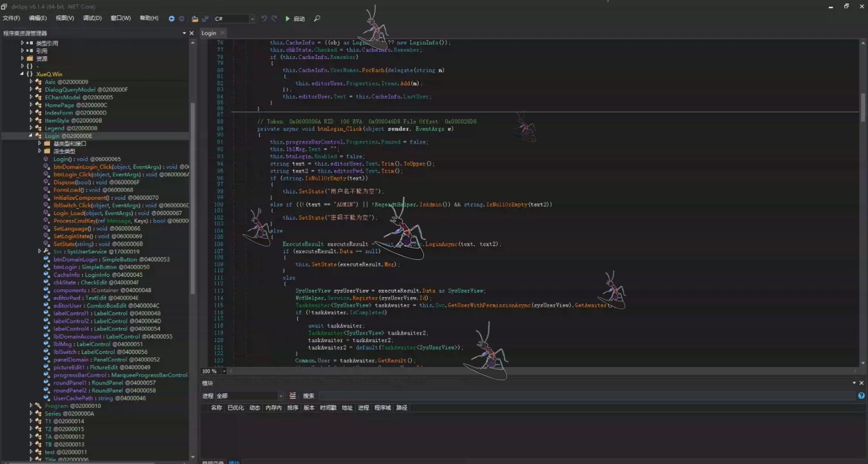
Task: Click the open file folder icon
Action: pos(195,19)
